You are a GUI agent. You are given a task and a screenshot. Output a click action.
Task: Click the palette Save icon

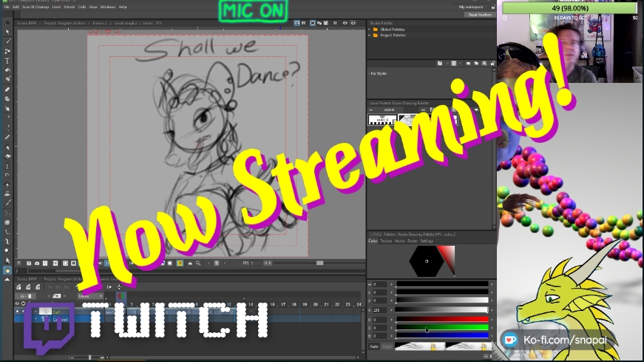[439, 64]
